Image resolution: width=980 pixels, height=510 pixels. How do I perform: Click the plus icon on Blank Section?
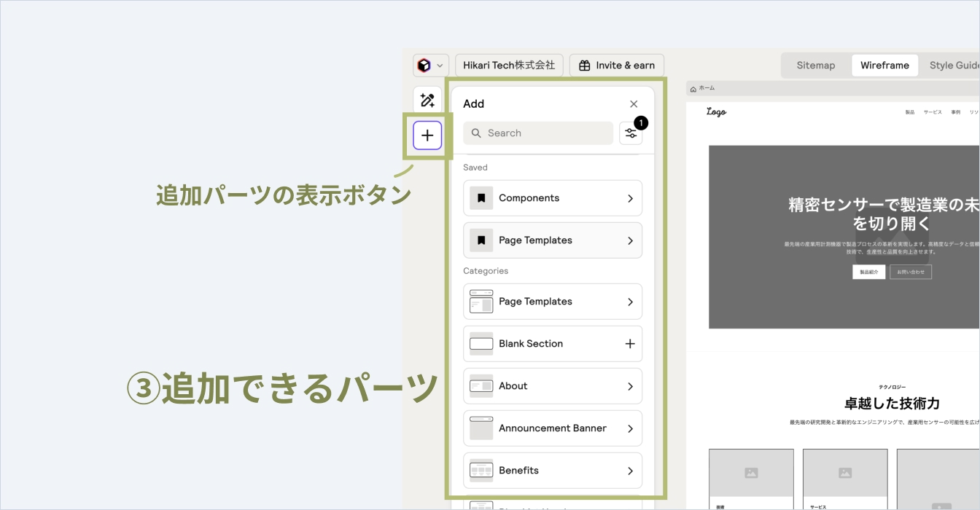tap(630, 344)
